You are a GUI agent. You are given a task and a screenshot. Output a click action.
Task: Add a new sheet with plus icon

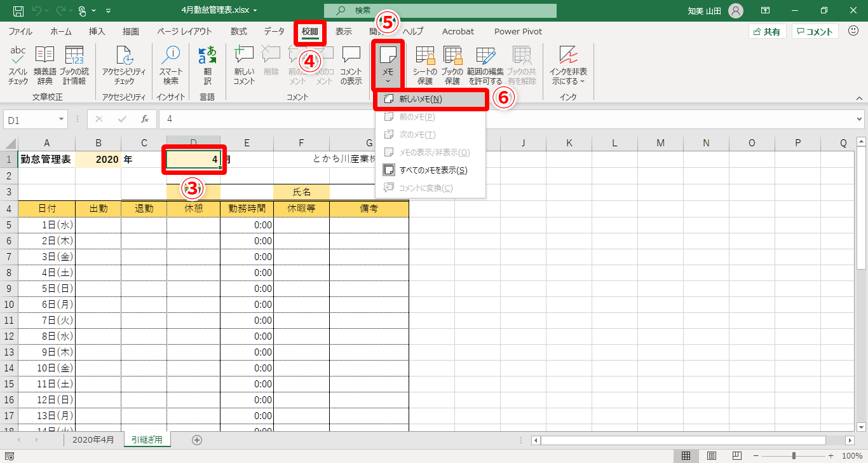coord(197,439)
